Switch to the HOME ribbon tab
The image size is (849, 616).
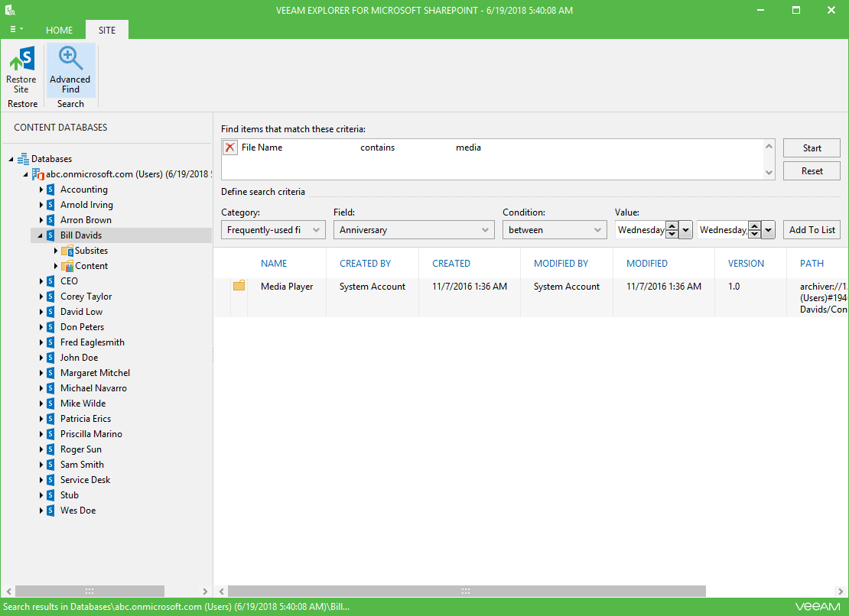click(59, 31)
